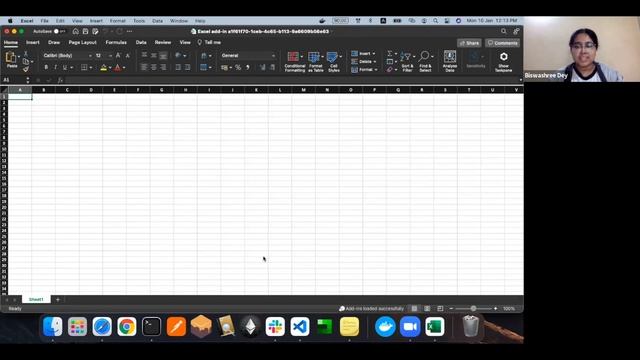Viewport: 640px width, 360px height.
Task: Click the Clear eraser icon
Action: click(x=390, y=69)
